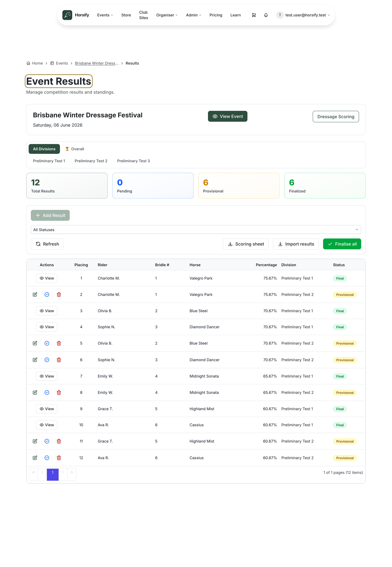392x567 pixels.
Task: Open the Club Sites nav item
Action: (143, 15)
